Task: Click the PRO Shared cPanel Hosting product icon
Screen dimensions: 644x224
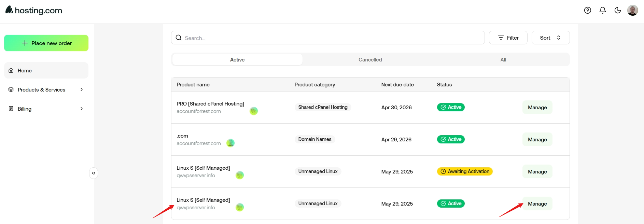Action: pyautogui.click(x=254, y=111)
